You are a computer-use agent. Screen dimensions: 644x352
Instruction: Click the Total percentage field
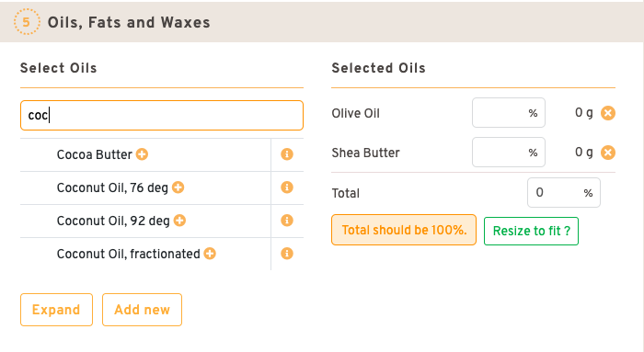(563, 192)
